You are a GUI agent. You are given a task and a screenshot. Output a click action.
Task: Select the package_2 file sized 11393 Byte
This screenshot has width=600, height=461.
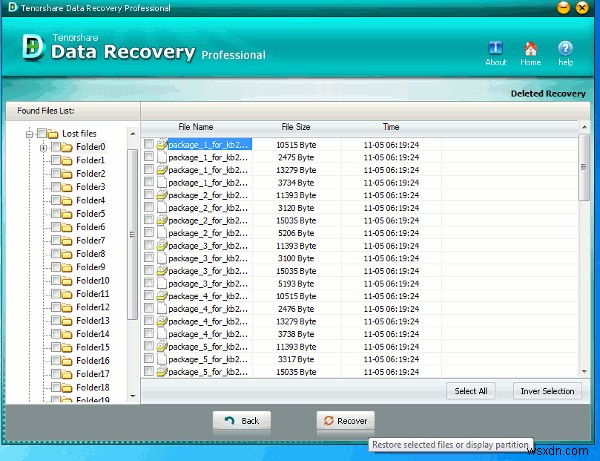point(208,195)
